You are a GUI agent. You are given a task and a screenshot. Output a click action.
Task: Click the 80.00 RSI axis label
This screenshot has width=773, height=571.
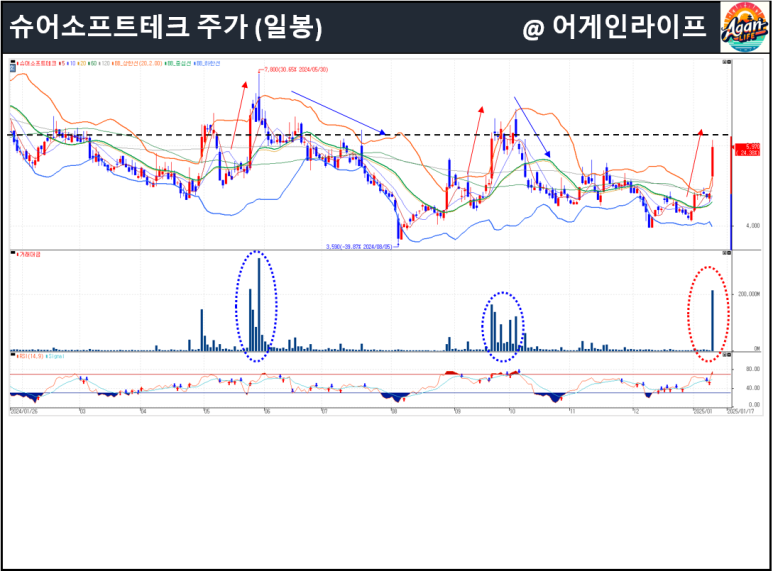coord(753,369)
